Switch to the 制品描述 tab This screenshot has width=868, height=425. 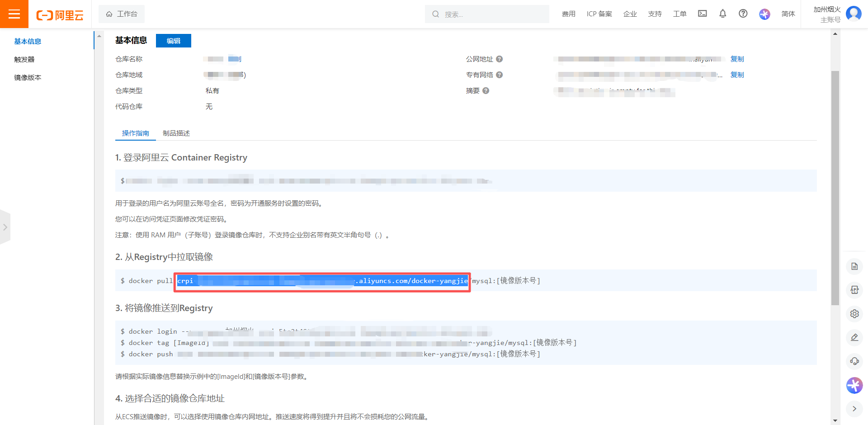point(176,133)
